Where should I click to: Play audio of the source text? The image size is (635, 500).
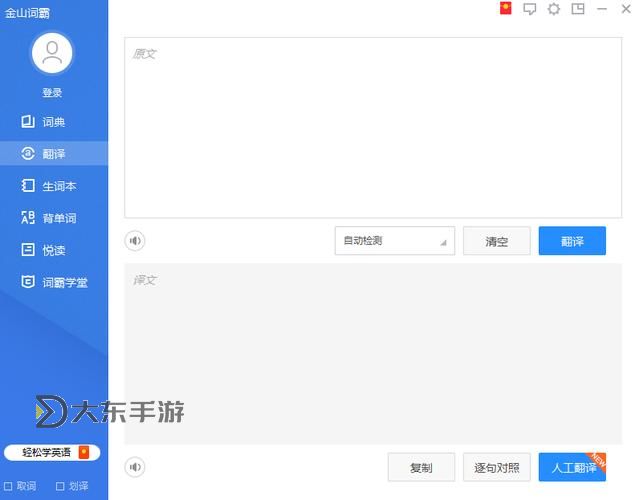pyautogui.click(x=135, y=241)
